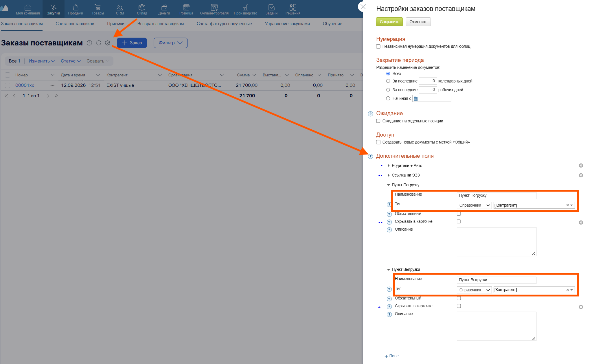The height and width of the screenshot is (364, 594).
Task: Open the Моя компания section
Action: tap(28, 9)
